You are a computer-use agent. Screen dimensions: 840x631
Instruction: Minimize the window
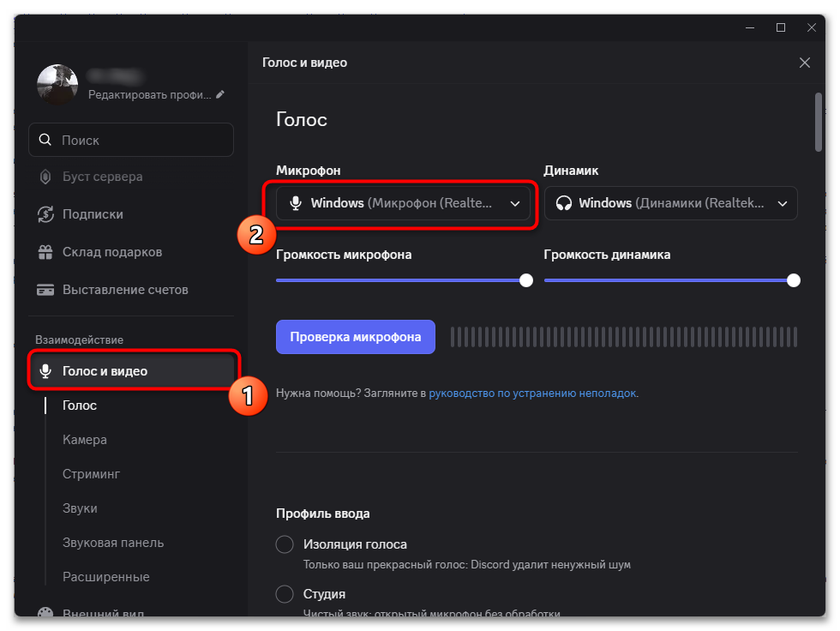750,27
